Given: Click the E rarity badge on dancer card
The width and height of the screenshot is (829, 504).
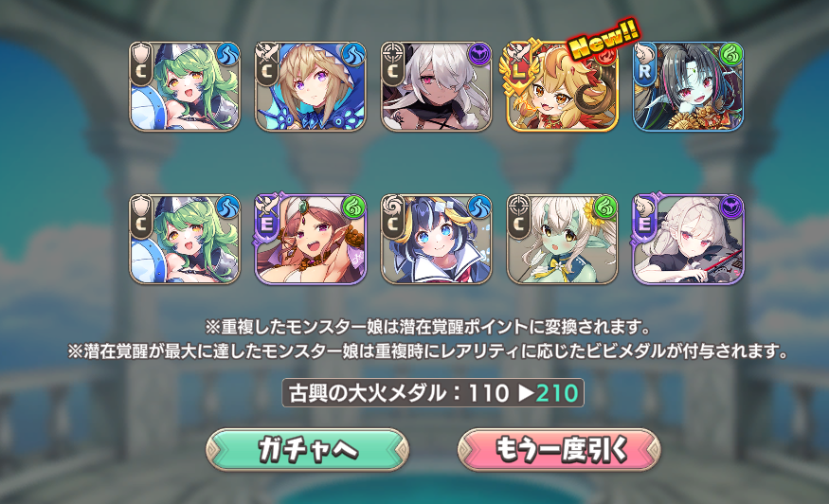Looking at the screenshot, I should [x=267, y=224].
